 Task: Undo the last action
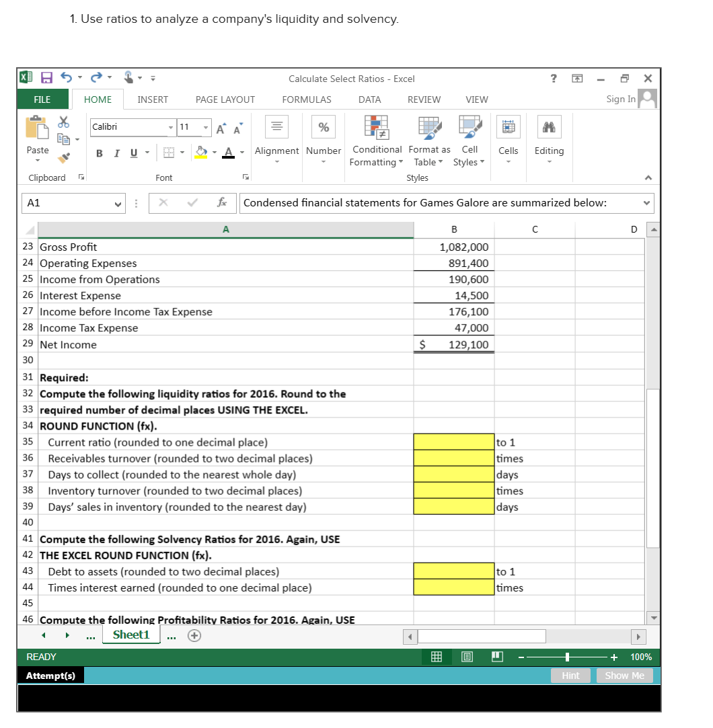coord(67,77)
